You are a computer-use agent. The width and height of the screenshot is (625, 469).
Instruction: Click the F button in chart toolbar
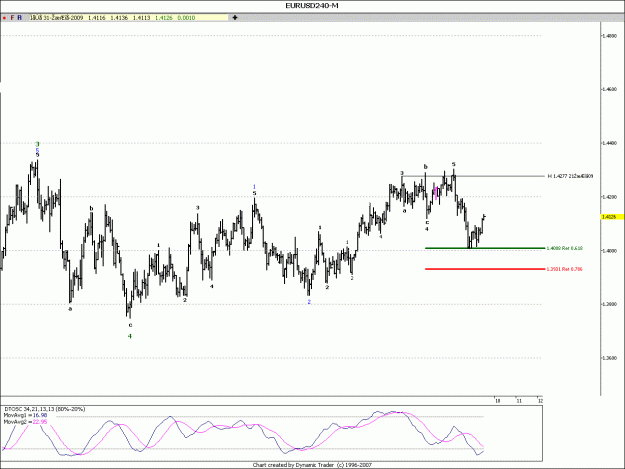coord(12,18)
